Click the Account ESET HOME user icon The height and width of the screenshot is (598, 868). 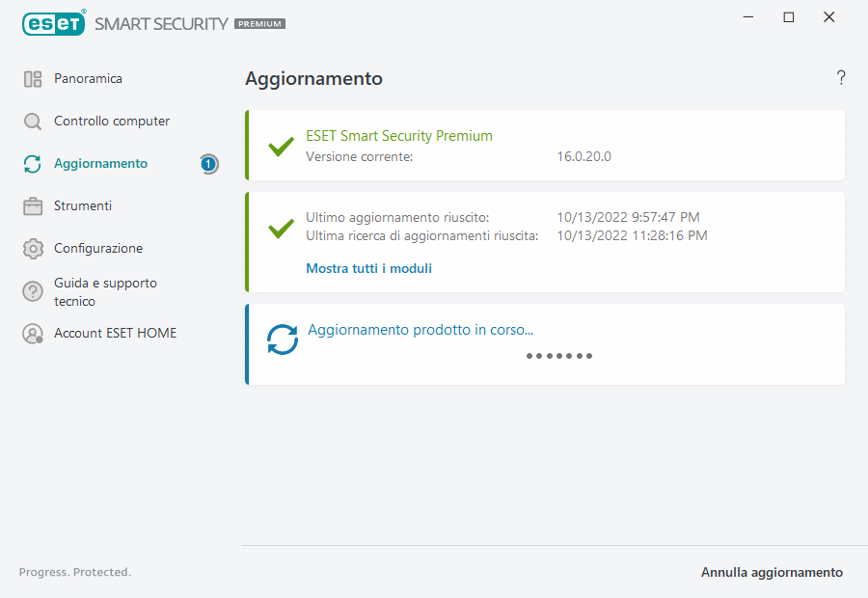[33, 334]
